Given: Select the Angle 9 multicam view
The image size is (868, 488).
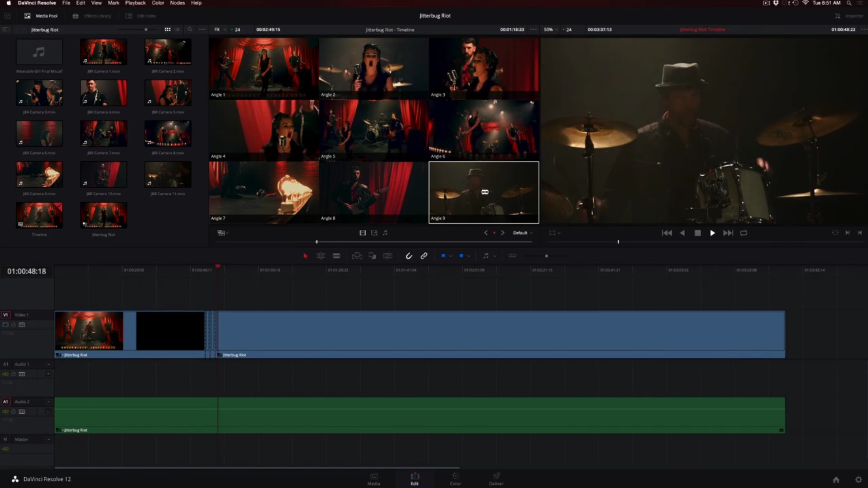Looking at the screenshot, I should click(x=484, y=192).
